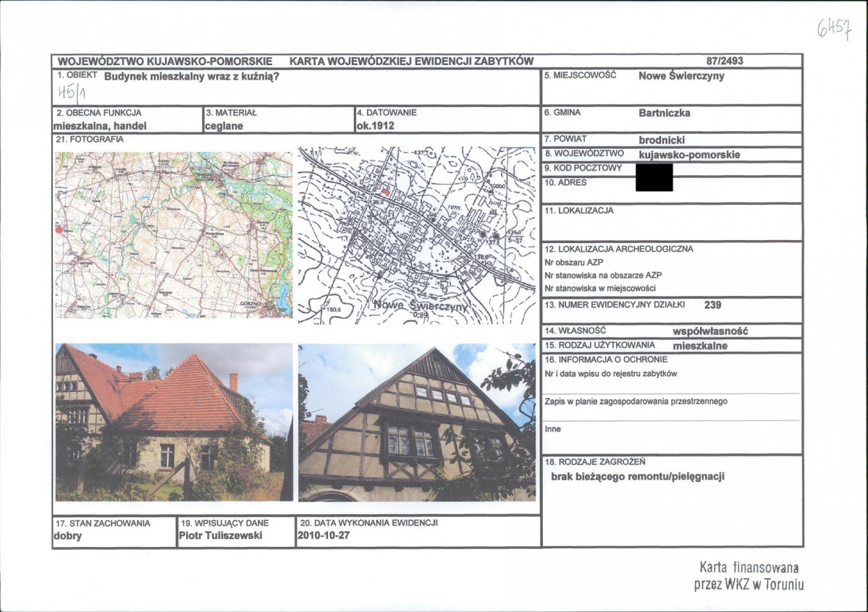Select the author name Piotr Tuliszewski
This screenshot has height=612, width=868.
(220, 535)
